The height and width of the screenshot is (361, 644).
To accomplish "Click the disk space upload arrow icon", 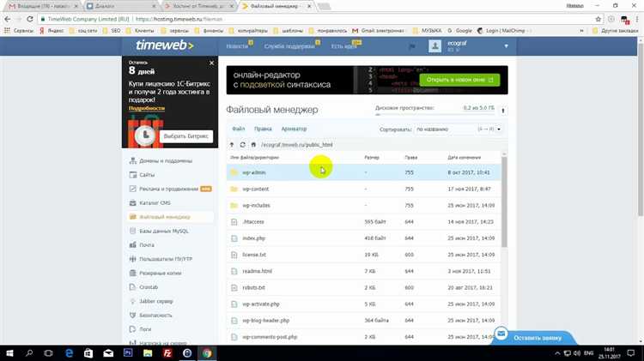I will [502, 111].
